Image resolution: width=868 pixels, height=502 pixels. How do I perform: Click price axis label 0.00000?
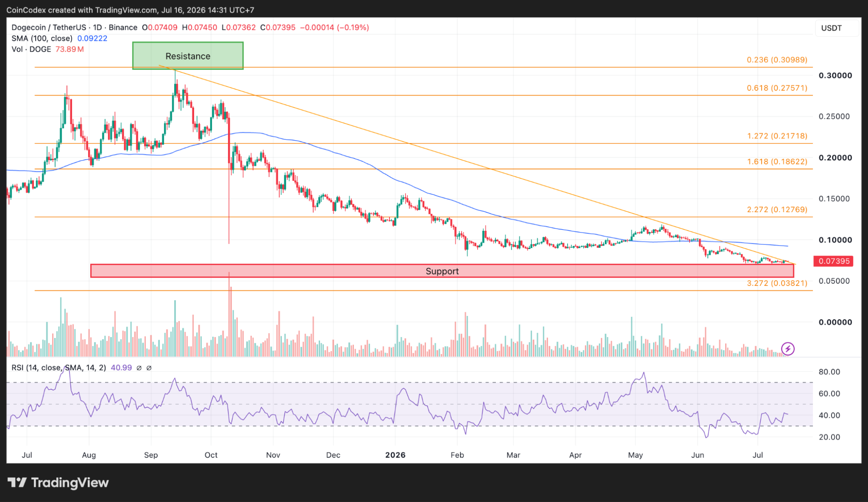pos(835,322)
